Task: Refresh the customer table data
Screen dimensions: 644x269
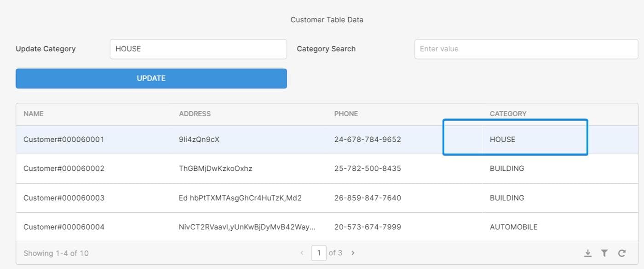Action: [x=621, y=253]
